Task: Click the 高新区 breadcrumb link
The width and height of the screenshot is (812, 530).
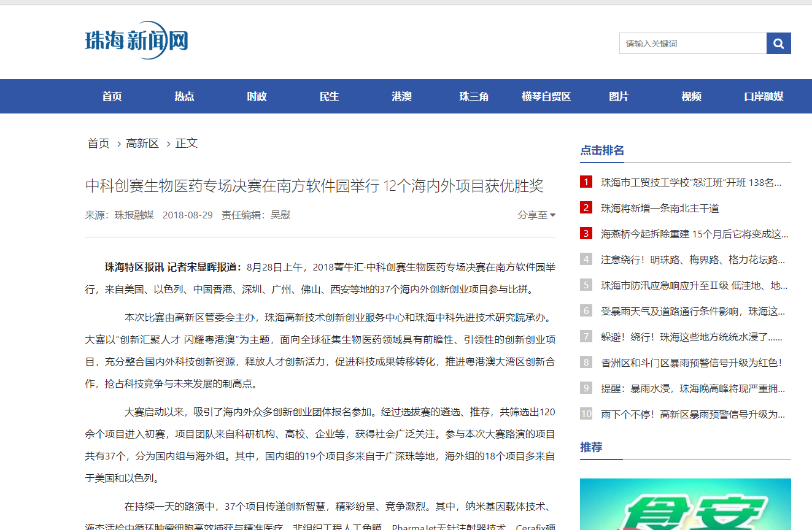Action: 142,143
